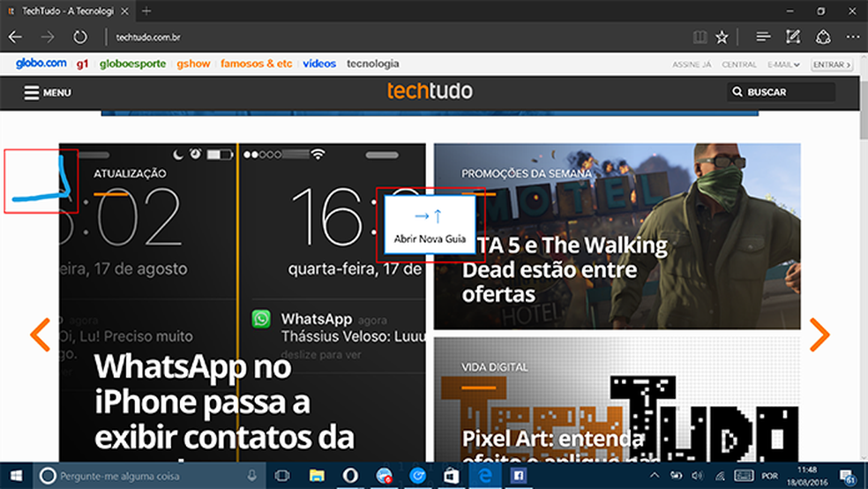Image resolution: width=868 pixels, height=489 pixels.
Task: Click the power/battery tray icon
Action: (x=676, y=476)
